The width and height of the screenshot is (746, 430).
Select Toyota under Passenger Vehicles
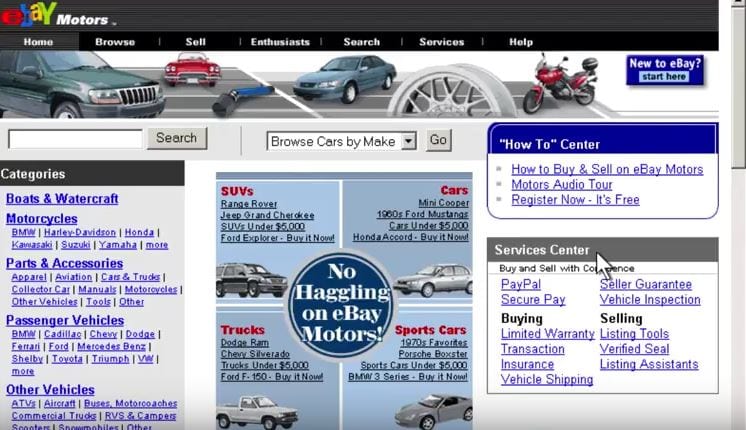point(67,359)
